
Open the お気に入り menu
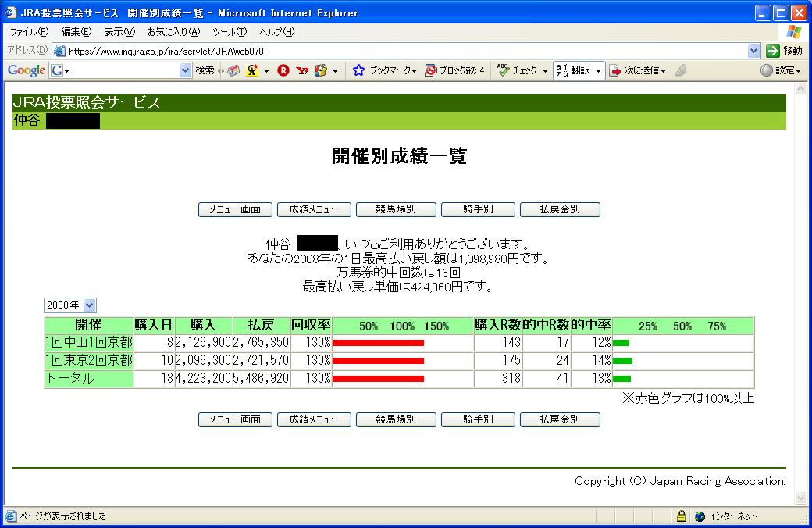[173, 32]
